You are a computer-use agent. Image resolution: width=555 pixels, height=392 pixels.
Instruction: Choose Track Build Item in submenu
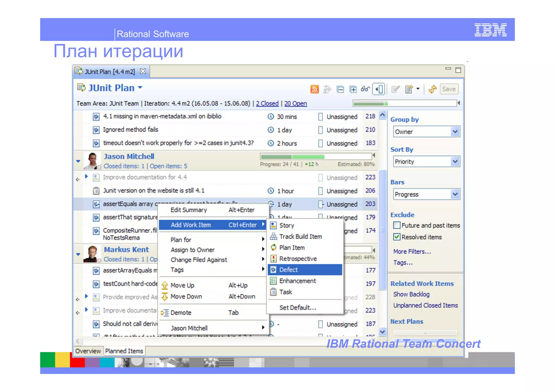(305, 236)
